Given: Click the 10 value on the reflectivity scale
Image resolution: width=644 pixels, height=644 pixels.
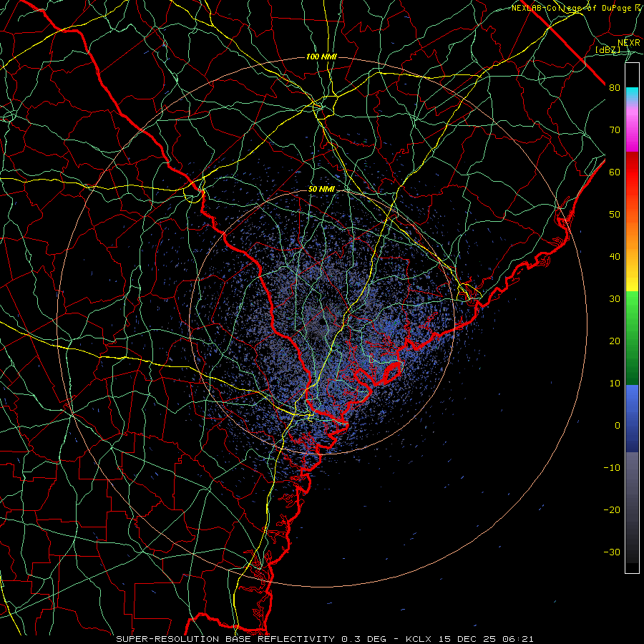Looking at the screenshot, I should (x=615, y=384).
